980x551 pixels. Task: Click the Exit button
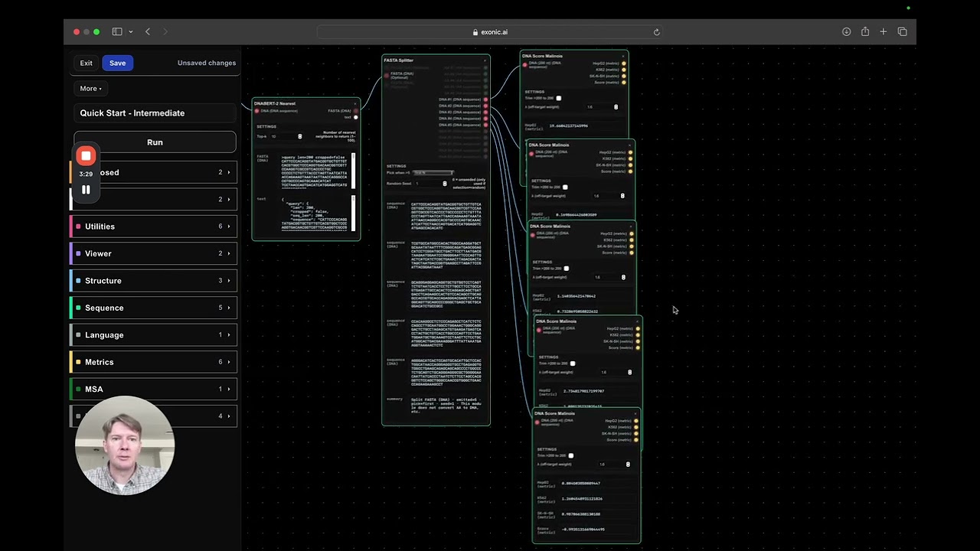[x=86, y=63]
